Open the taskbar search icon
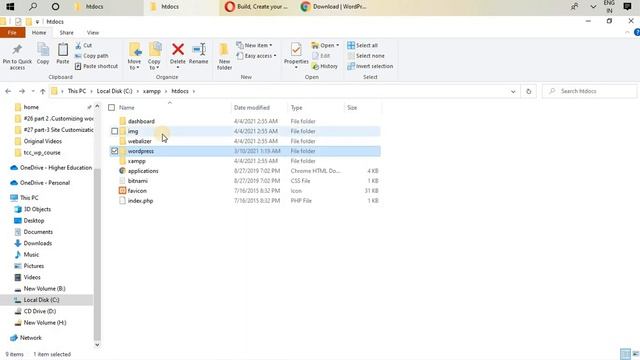Screen dimensions: 640x360 click(33, 7)
